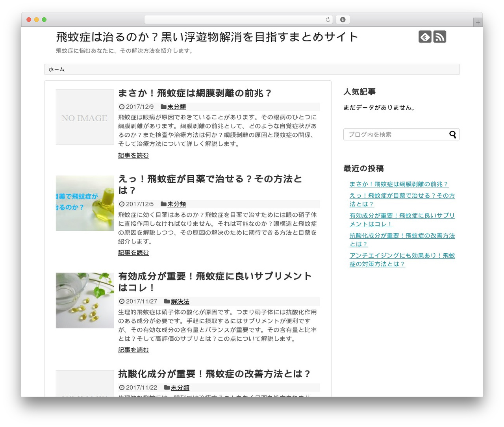Open site title 飛蚊症は治るのか？ link
The height and width of the screenshot is (427, 504).
pos(207,37)
